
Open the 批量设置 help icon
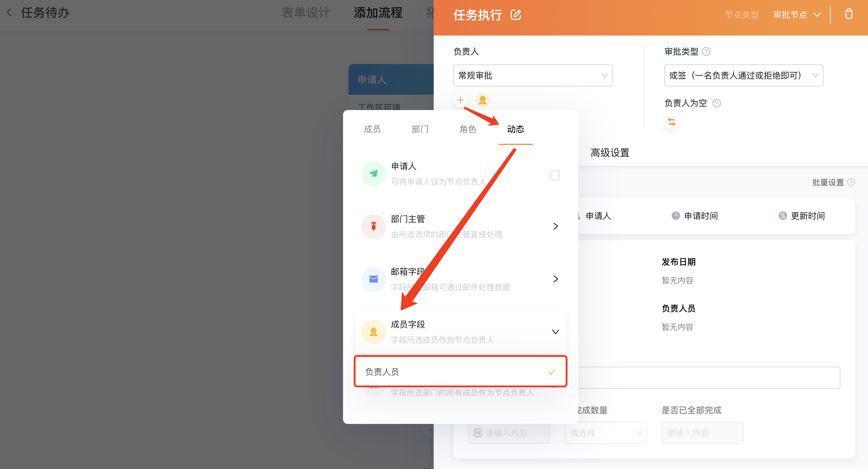click(x=851, y=182)
